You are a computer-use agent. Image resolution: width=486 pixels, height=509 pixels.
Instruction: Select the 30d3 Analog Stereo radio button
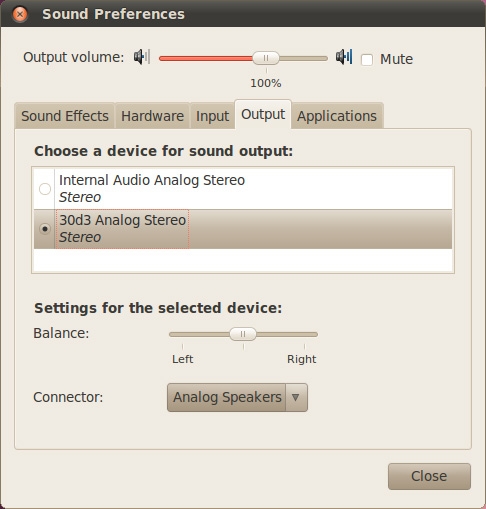pyautogui.click(x=45, y=229)
